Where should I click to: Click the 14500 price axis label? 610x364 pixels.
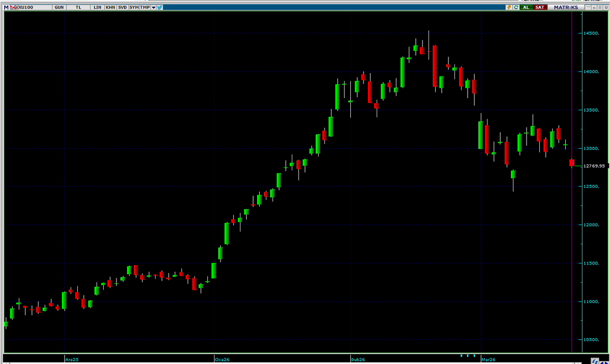(591, 33)
